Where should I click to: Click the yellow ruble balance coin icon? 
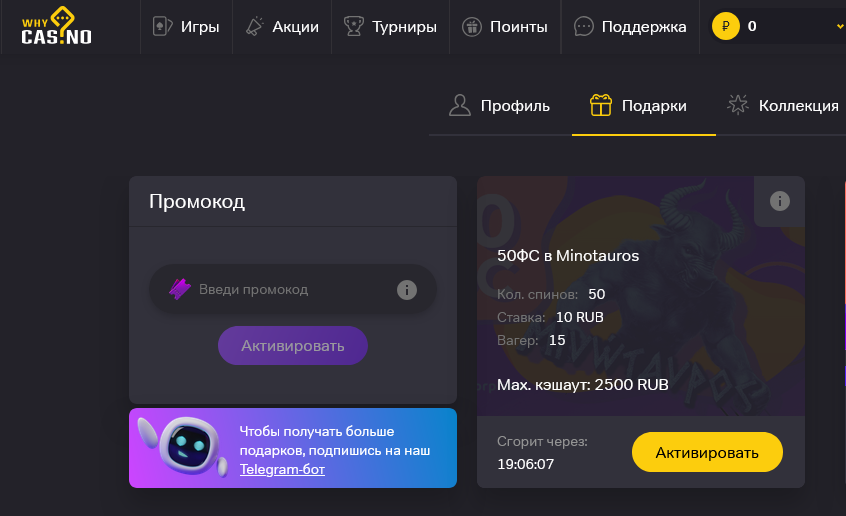[x=726, y=26]
